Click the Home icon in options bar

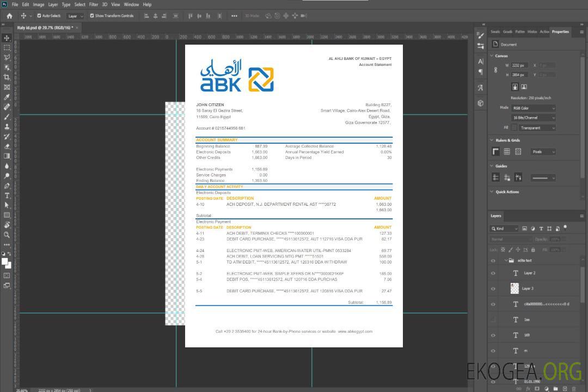[9, 16]
